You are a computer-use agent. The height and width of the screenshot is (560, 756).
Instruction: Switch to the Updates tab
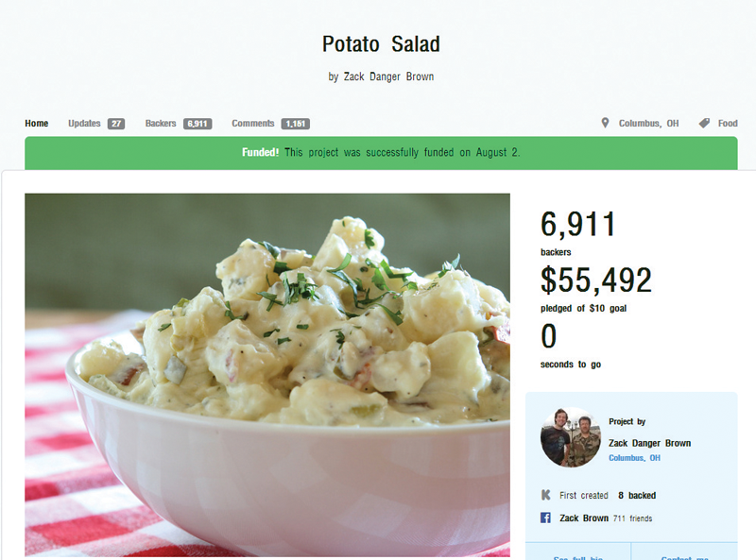(x=84, y=123)
